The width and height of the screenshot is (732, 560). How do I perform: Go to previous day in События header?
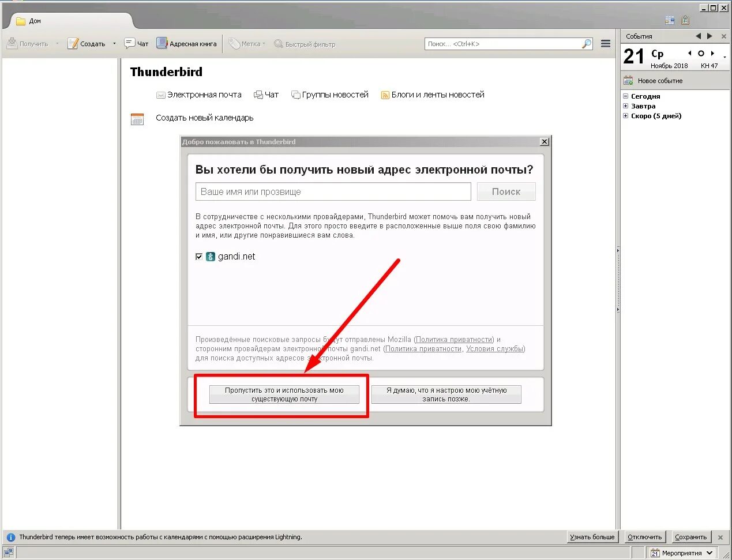(698, 36)
